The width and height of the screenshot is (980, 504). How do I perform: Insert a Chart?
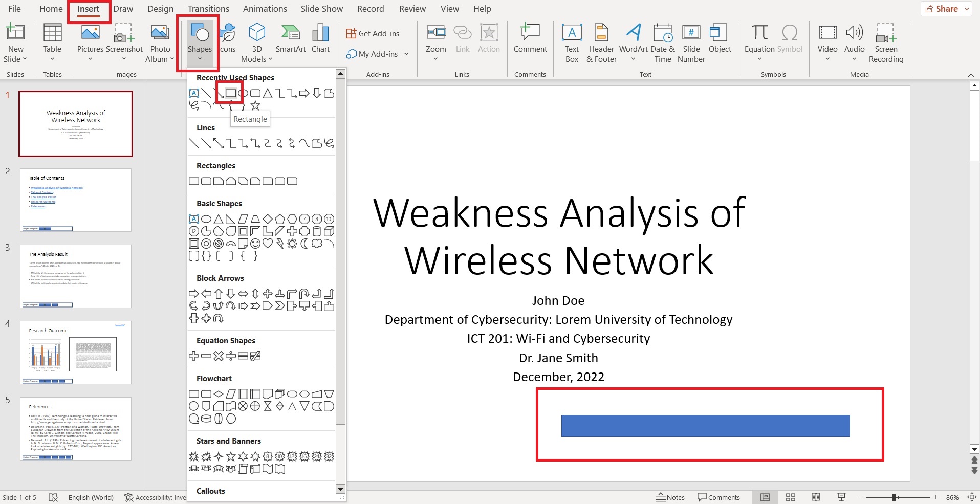(320, 38)
